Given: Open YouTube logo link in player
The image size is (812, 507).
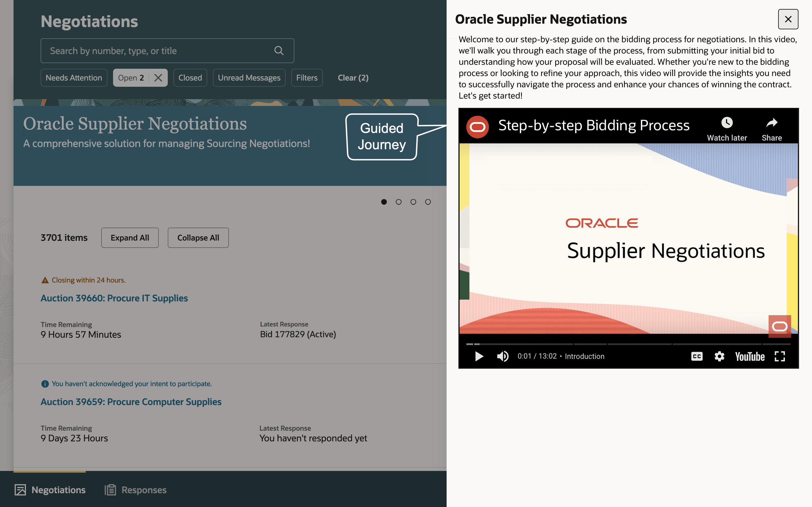Looking at the screenshot, I should [x=750, y=356].
